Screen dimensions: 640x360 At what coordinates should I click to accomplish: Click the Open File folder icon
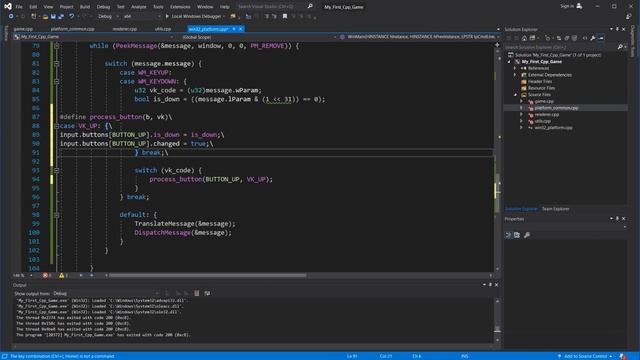(45, 16)
